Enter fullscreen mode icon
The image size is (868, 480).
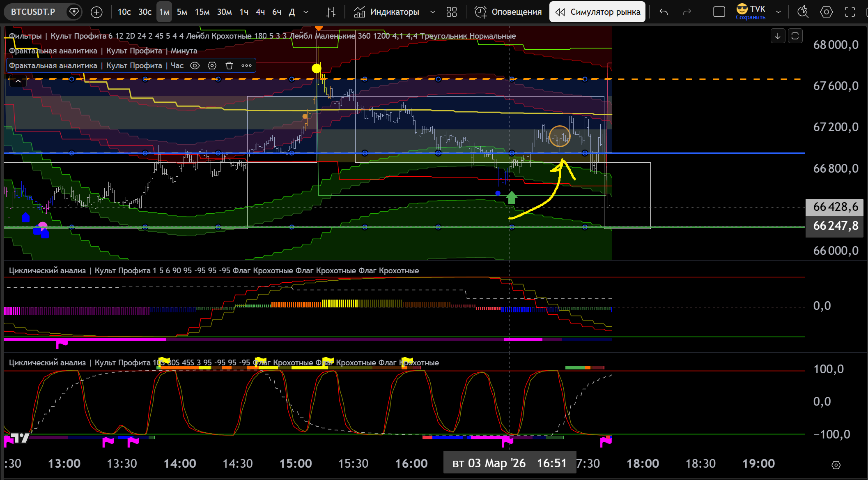(850, 12)
